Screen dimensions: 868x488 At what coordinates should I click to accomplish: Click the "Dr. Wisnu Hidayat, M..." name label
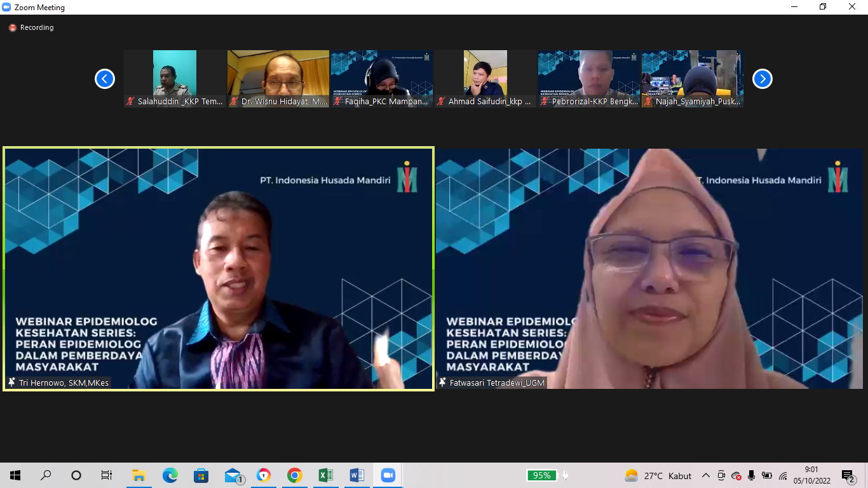click(284, 102)
